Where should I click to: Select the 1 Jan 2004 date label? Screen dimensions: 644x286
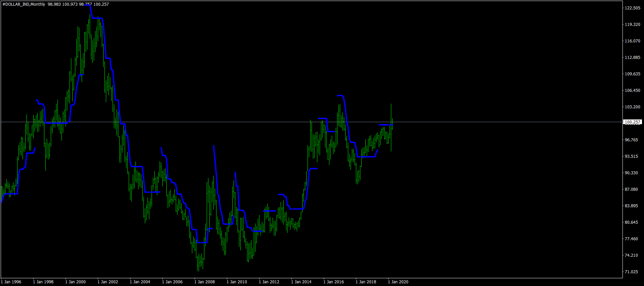(x=140, y=282)
